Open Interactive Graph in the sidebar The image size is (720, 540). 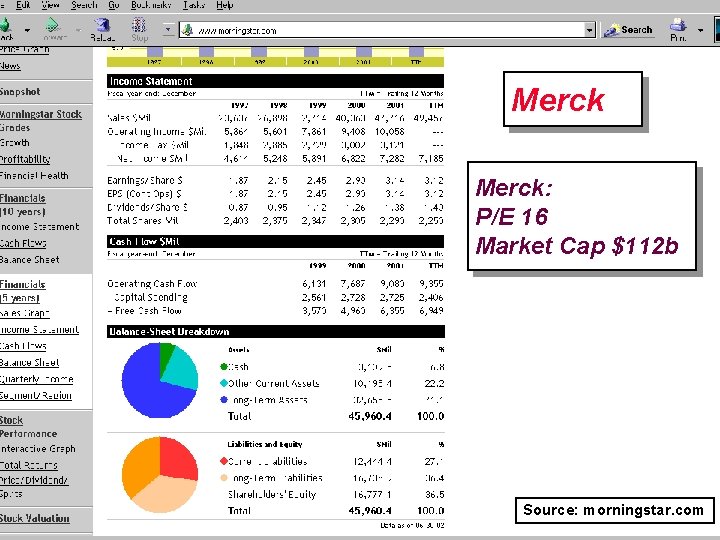tap(38, 449)
